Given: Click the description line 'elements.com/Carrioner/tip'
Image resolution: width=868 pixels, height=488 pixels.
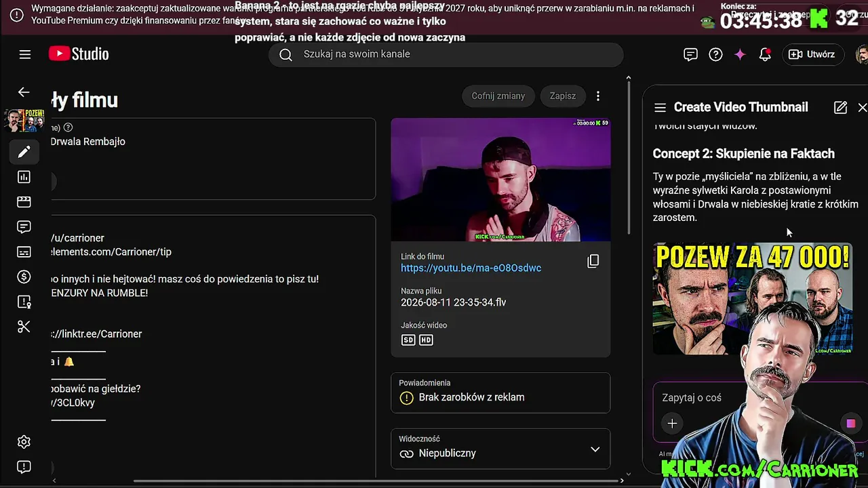Looking at the screenshot, I should [111, 252].
